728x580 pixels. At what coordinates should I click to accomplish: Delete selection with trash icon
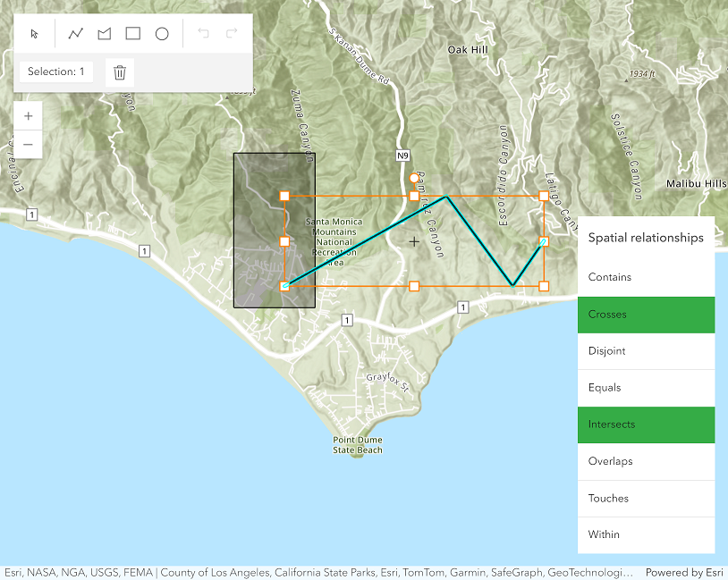click(x=120, y=72)
